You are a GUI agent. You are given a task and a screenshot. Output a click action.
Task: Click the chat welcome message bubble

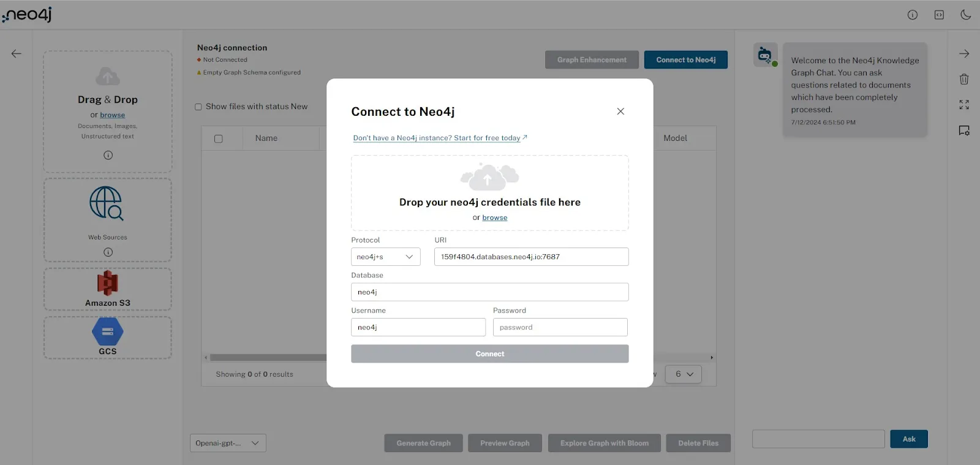click(855, 89)
